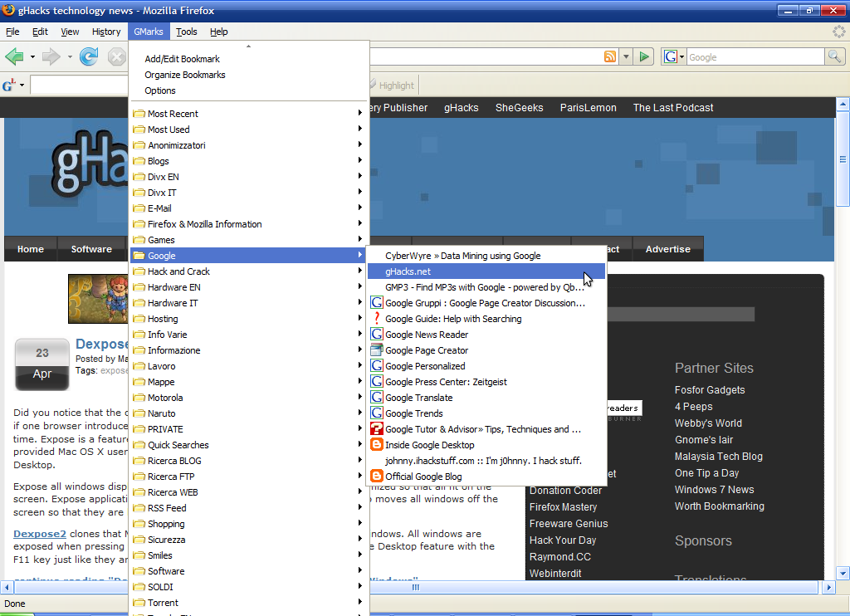Open johnny.ihackstuff.com bookmark entry
The height and width of the screenshot is (616, 850).
486,461
